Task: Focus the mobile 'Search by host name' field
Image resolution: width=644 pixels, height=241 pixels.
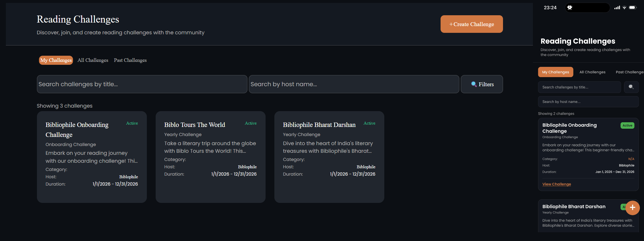Action: tap(588, 102)
